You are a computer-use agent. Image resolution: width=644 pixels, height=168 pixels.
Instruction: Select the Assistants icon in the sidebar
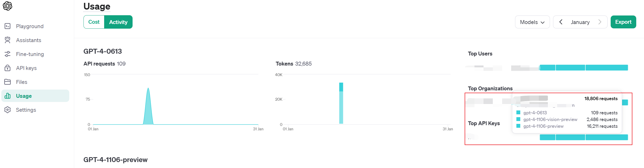7,40
